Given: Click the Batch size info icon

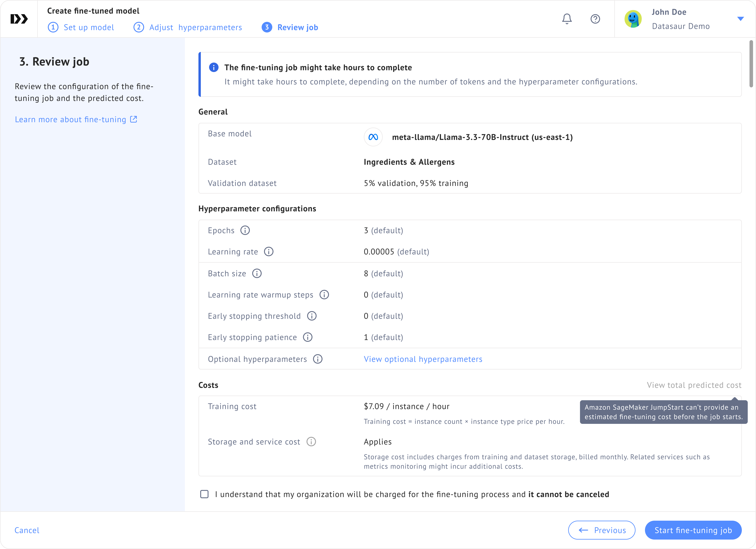Looking at the screenshot, I should click(257, 274).
